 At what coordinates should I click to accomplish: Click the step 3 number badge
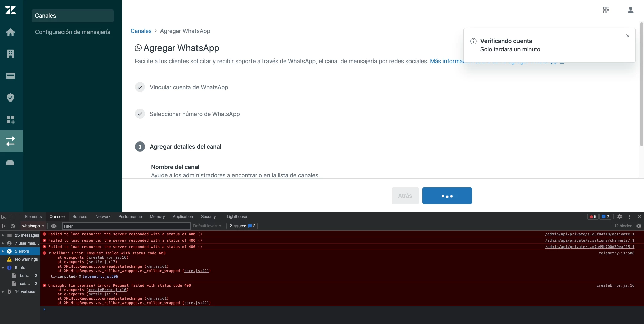tap(140, 147)
